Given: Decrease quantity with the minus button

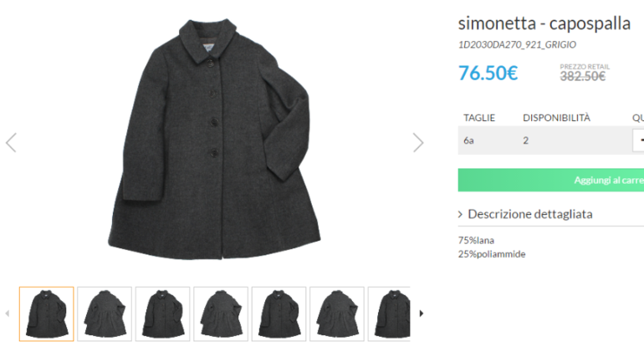Looking at the screenshot, I should (x=639, y=140).
